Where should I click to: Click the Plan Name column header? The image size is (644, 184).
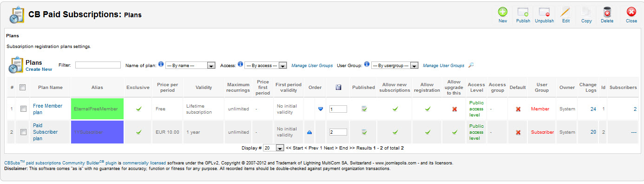[51, 88]
